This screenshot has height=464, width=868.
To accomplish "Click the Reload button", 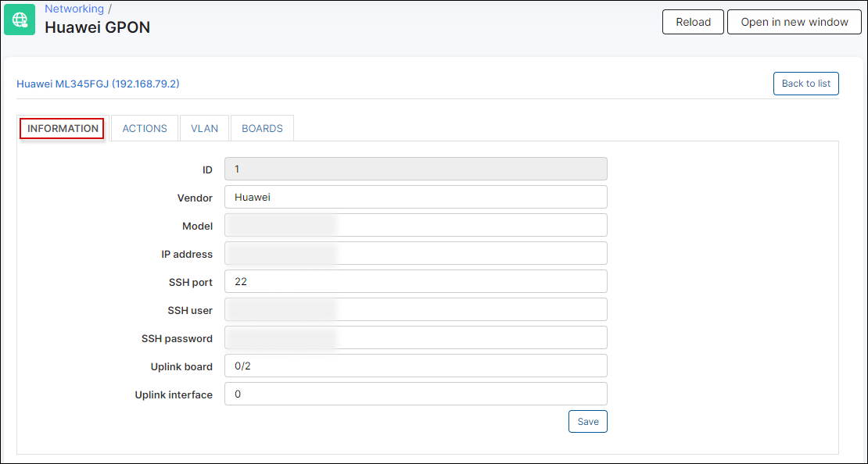I will coord(693,22).
